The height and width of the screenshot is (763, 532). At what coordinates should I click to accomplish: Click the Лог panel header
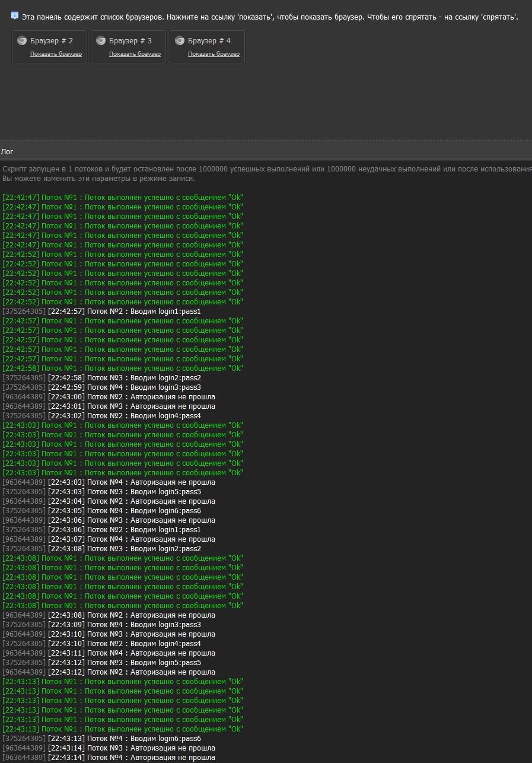7,152
